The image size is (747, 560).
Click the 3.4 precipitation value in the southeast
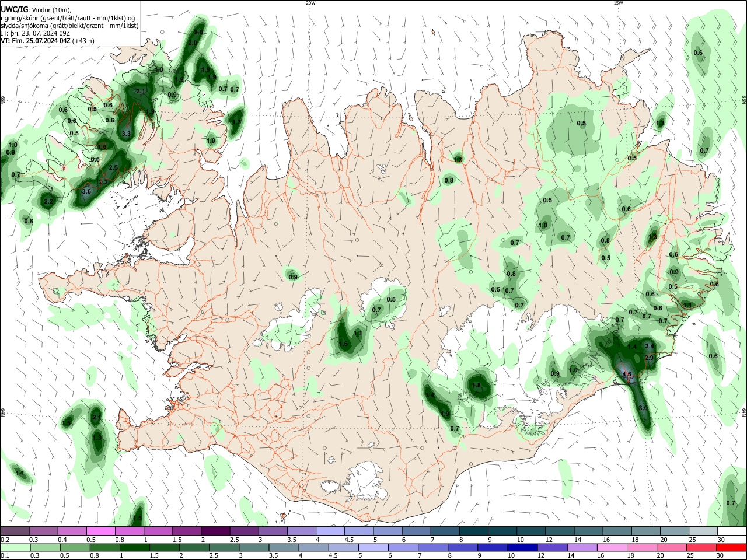click(x=650, y=346)
